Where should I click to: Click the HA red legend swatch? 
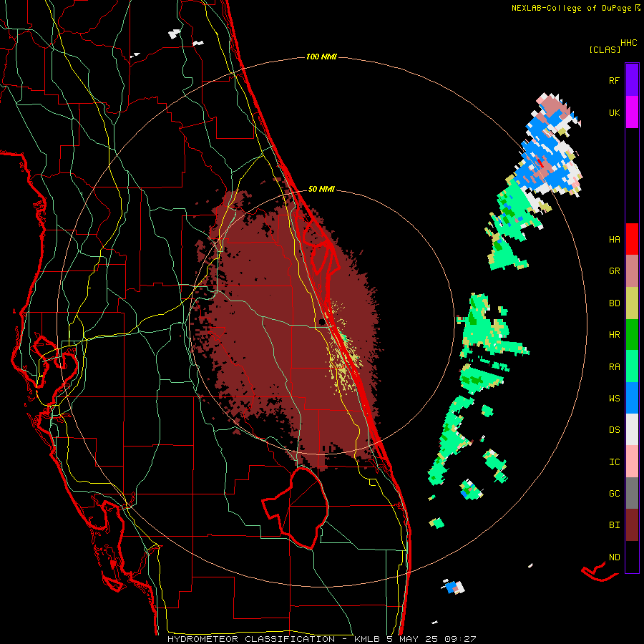pyautogui.click(x=632, y=239)
